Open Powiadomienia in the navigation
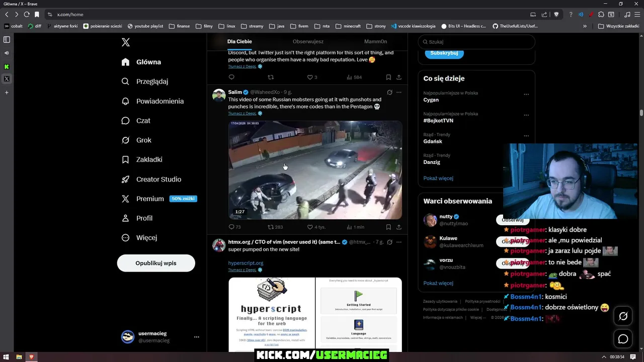 (153, 101)
